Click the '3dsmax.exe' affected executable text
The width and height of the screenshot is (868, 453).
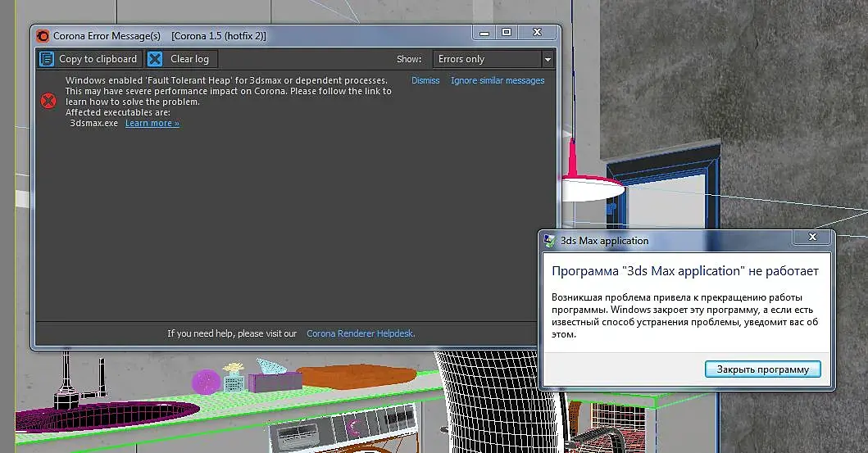93,124
